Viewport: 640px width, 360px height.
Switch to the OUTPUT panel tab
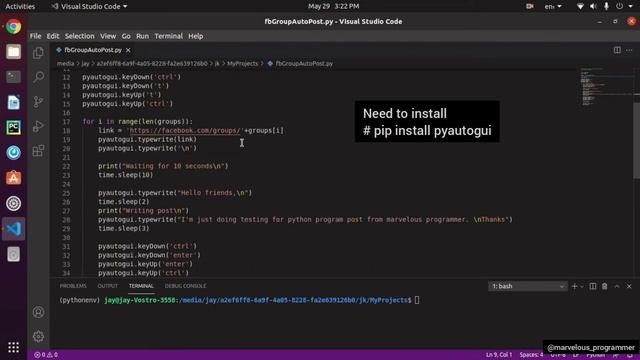coord(108,286)
